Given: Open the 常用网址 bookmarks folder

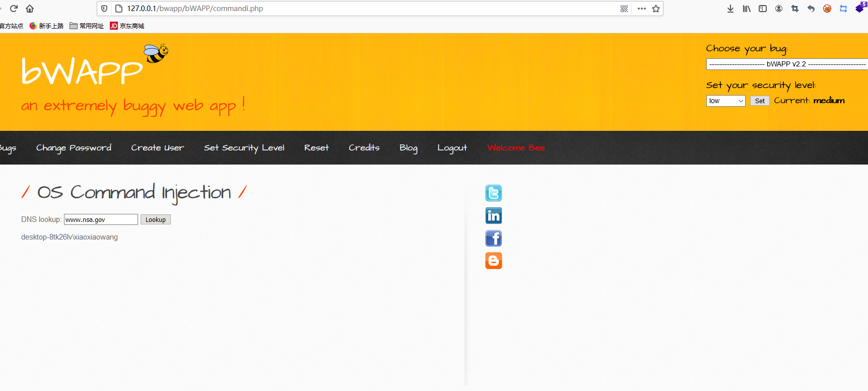Looking at the screenshot, I should click(87, 26).
